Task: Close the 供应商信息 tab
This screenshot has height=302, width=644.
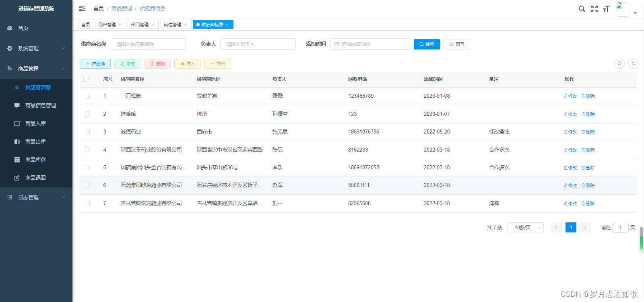Action: [227, 25]
